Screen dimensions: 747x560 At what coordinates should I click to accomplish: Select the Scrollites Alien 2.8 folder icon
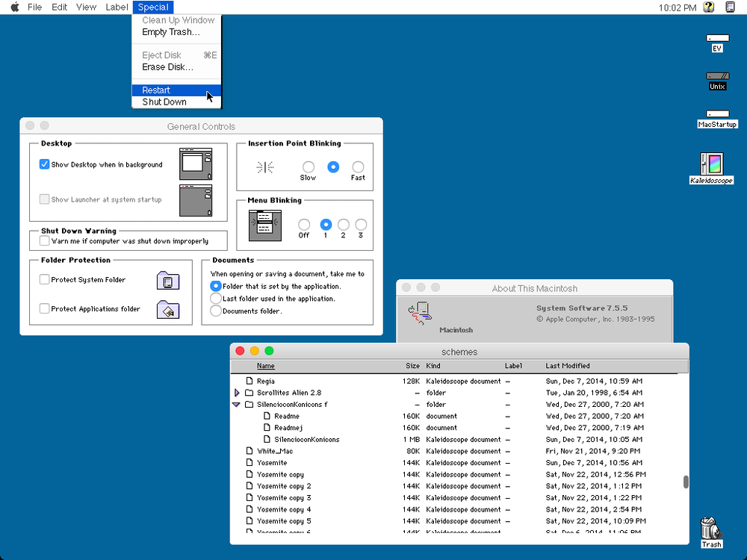click(249, 393)
